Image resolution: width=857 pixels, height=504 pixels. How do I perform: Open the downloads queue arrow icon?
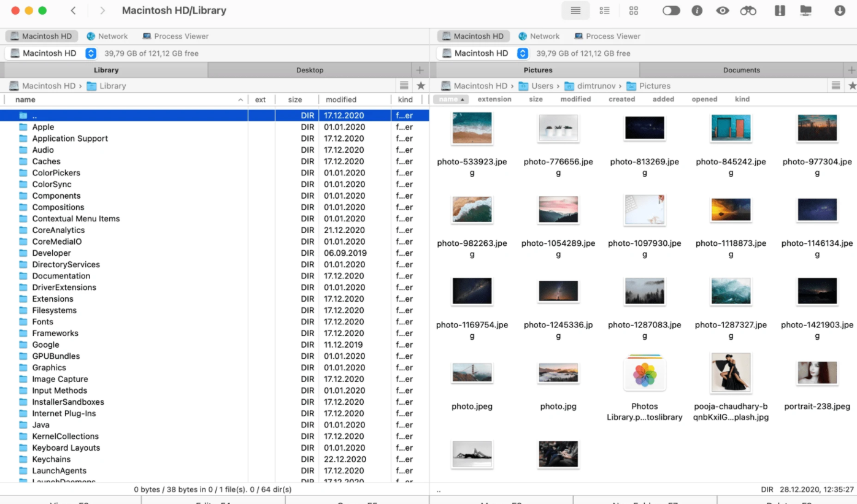click(x=840, y=10)
